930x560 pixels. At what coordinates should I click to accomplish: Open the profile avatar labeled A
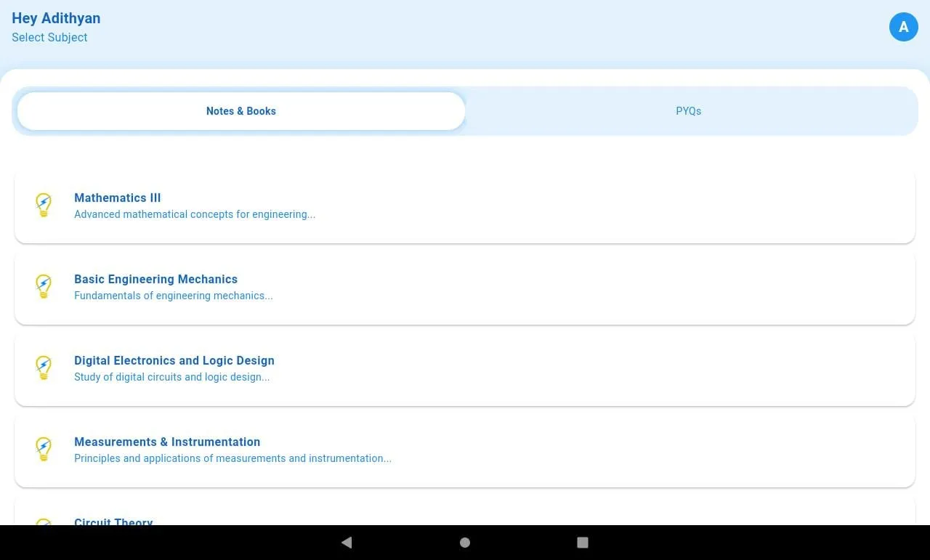pyautogui.click(x=903, y=27)
